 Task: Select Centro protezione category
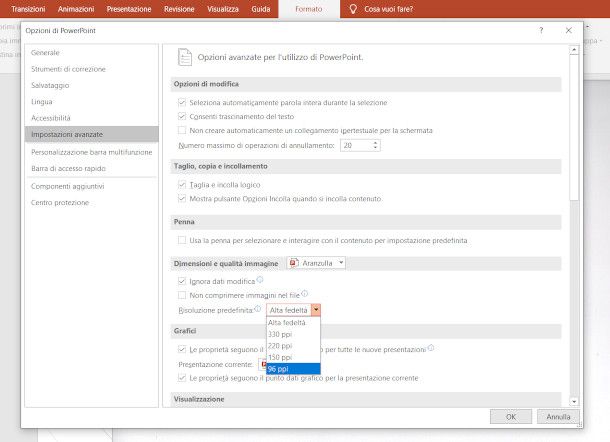[92, 203]
